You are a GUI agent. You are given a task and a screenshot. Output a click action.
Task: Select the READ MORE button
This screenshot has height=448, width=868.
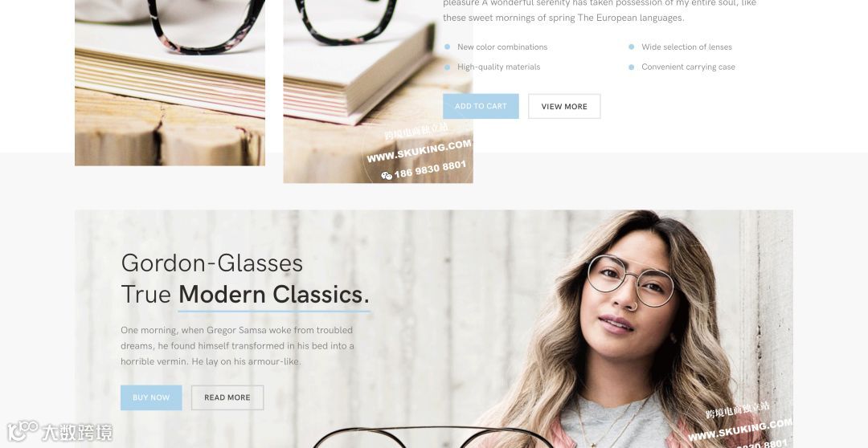pyautogui.click(x=227, y=397)
